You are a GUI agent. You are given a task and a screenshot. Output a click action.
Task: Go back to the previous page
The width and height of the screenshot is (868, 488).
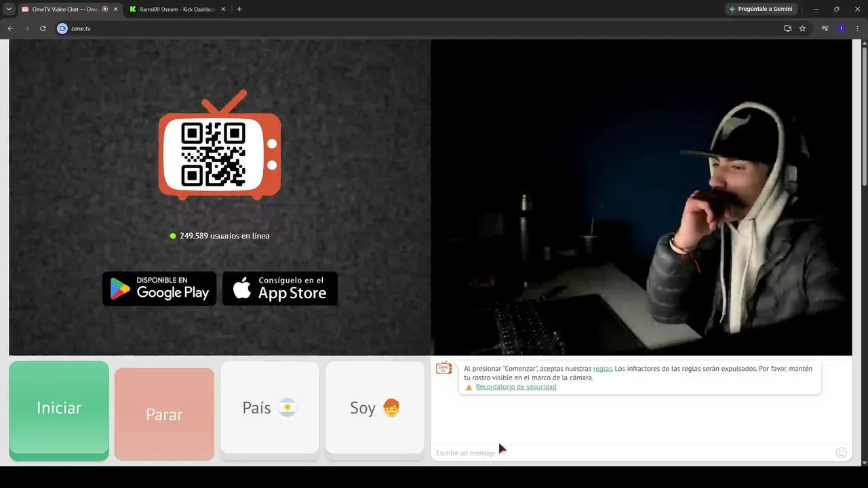click(10, 28)
